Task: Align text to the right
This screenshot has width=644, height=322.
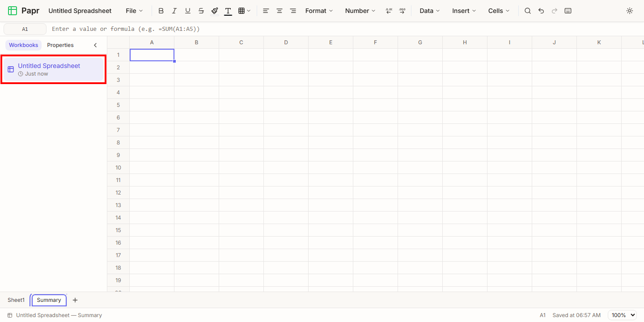Action: click(x=293, y=11)
